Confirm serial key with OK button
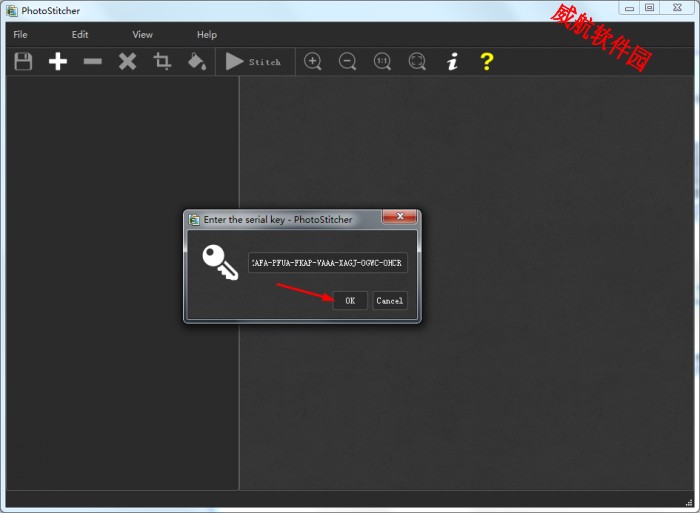 [350, 300]
